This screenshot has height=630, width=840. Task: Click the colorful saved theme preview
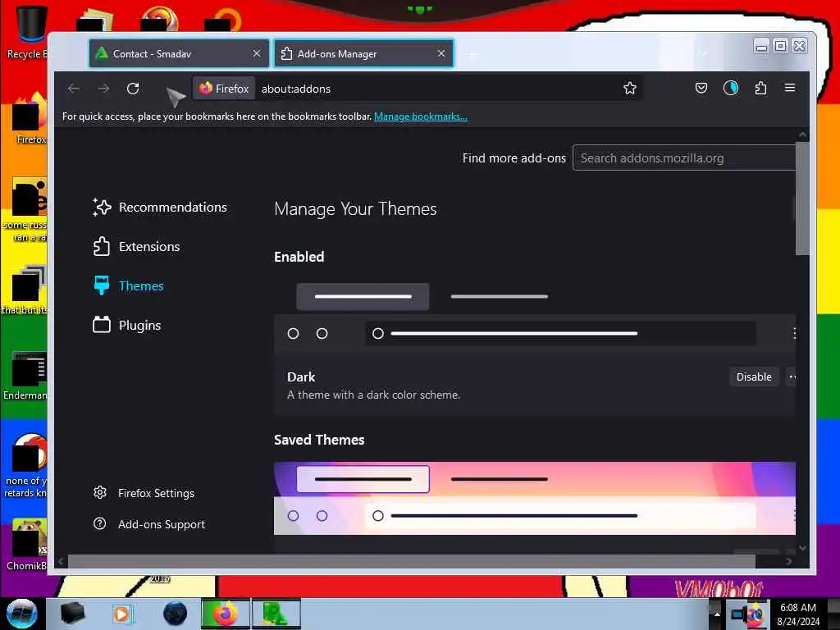(535, 498)
